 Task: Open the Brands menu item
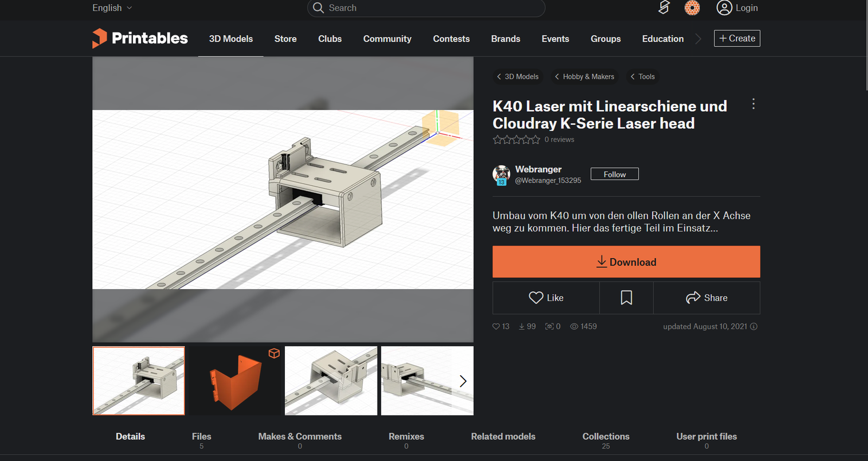(506, 39)
